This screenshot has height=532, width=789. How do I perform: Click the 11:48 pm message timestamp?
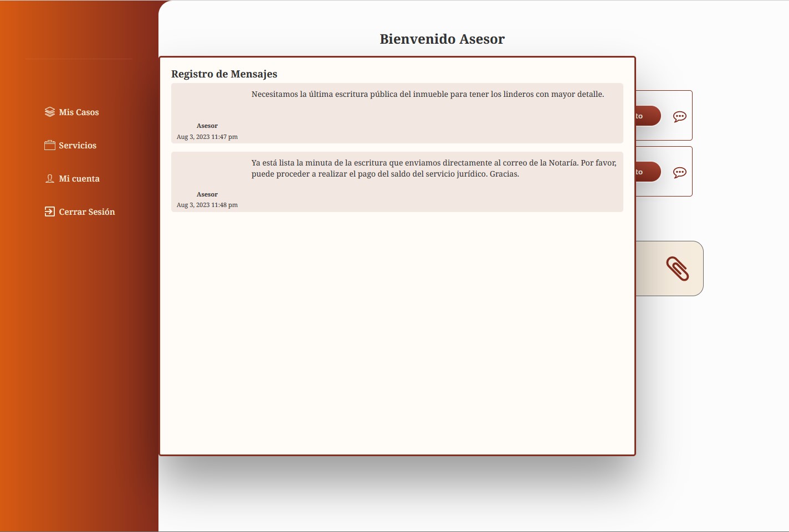(x=207, y=205)
